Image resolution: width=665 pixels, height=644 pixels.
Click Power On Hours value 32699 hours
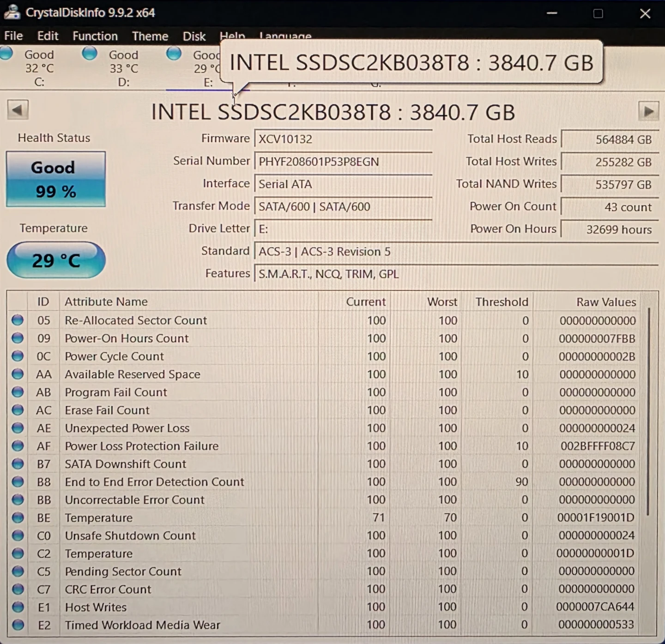610,229
